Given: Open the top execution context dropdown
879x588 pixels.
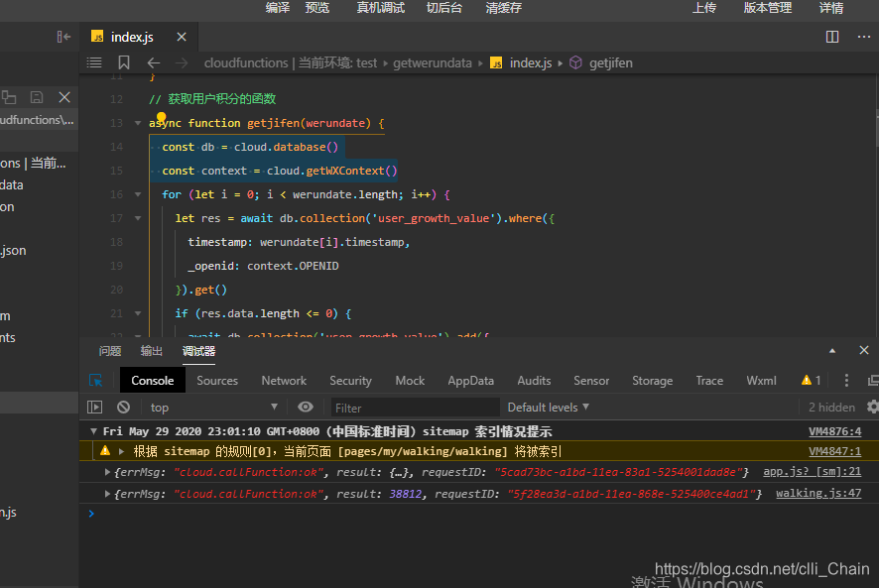Looking at the screenshot, I should point(214,408).
